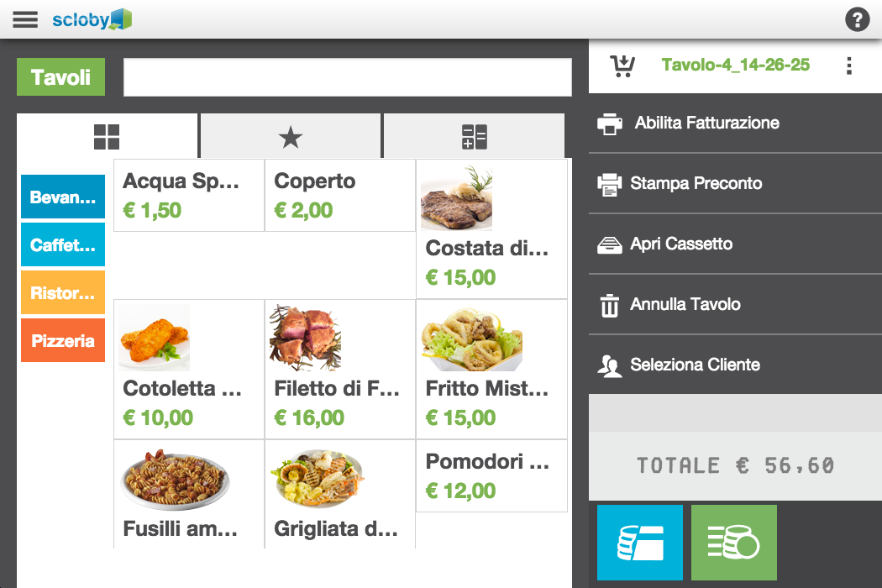Open the three-dot options menu for Tavolo-4
This screenshot has width=882, height=588.
pyautogui.click(x=849, y=66)
